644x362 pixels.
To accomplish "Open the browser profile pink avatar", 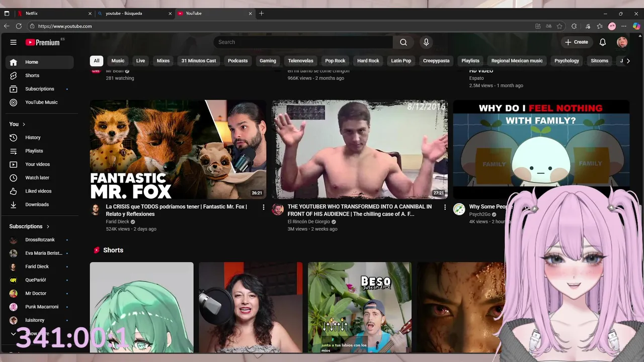I will pos(612,26).
